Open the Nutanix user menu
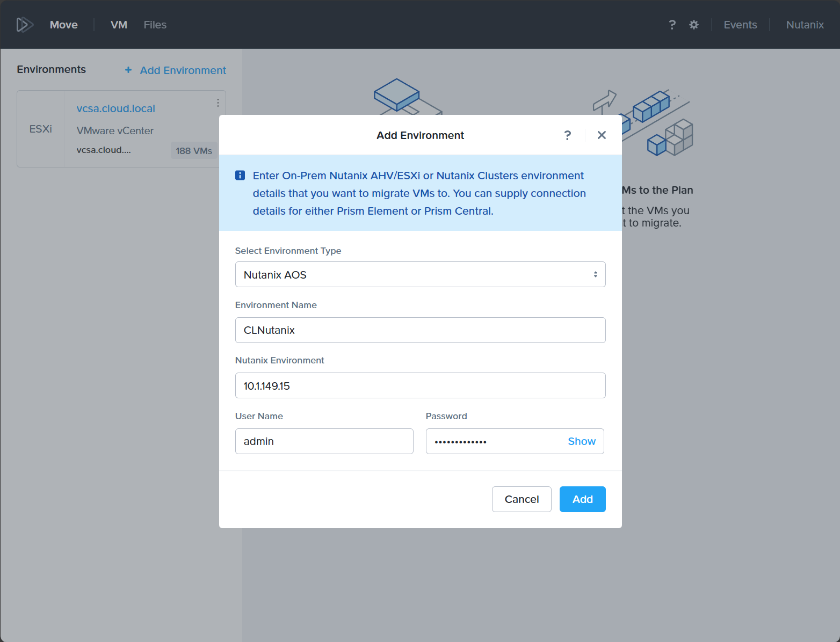Screen dimensions: 840x642 click(805, 25)
